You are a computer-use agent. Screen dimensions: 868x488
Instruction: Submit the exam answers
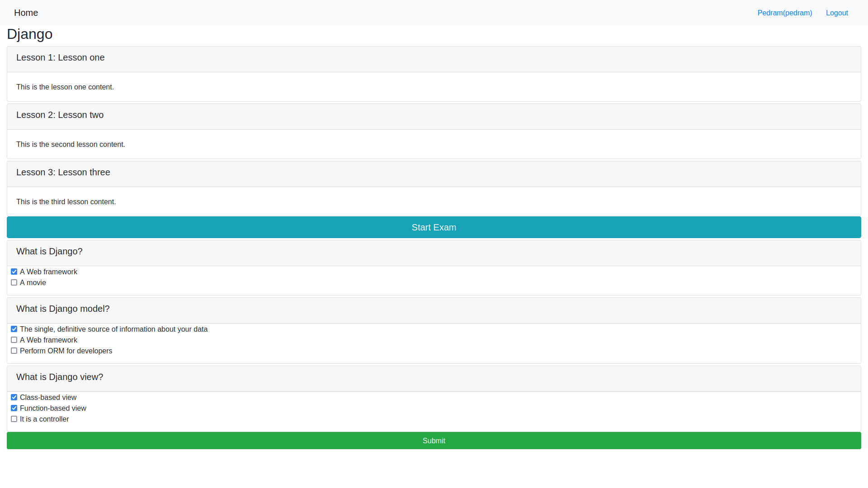tap(434, 441)
